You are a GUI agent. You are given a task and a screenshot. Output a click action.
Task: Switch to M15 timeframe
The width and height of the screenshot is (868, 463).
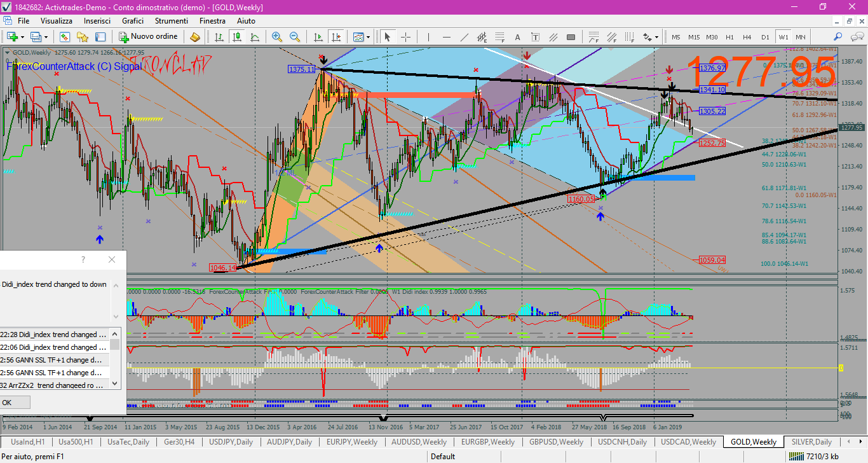tap(694, 37)
